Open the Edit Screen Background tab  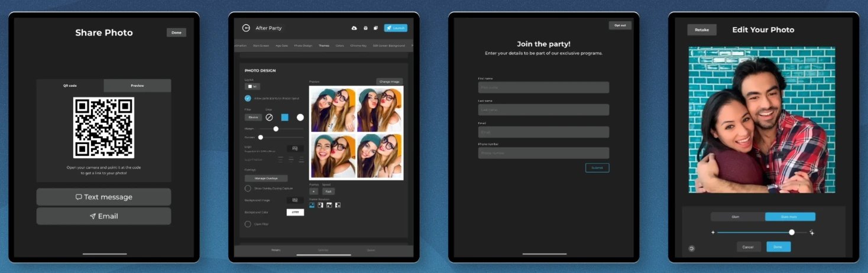tap(389, 45)
